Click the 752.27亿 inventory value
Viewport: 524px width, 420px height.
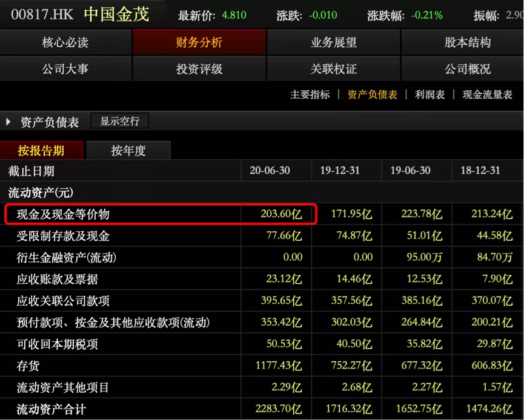coord(351,366)
